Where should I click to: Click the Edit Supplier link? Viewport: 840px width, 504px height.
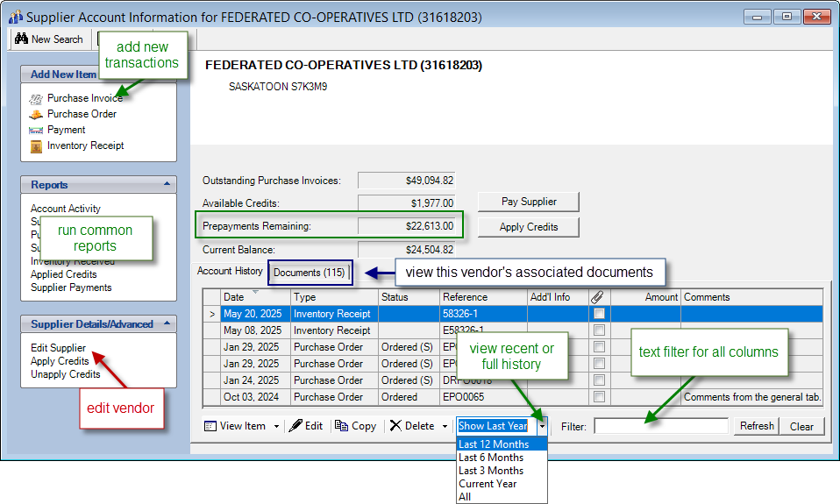coord(58,348)
